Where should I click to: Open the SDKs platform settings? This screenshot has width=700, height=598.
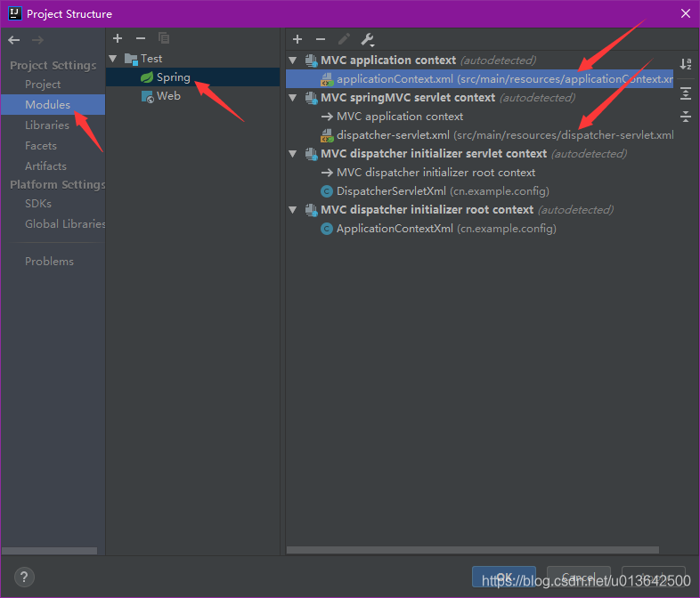[x=38, y=204]
